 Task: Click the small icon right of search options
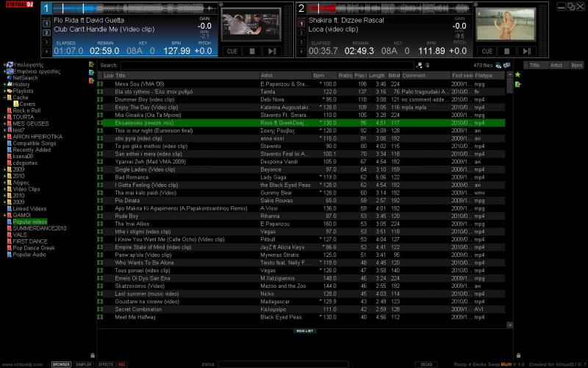[x=427, y=66]
